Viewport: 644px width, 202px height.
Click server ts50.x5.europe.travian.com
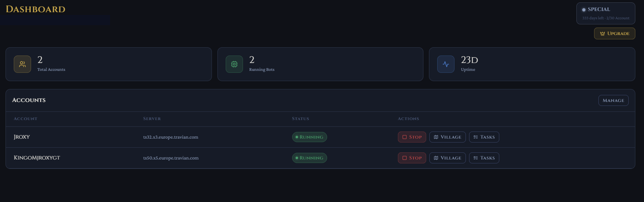pos(171,158)
